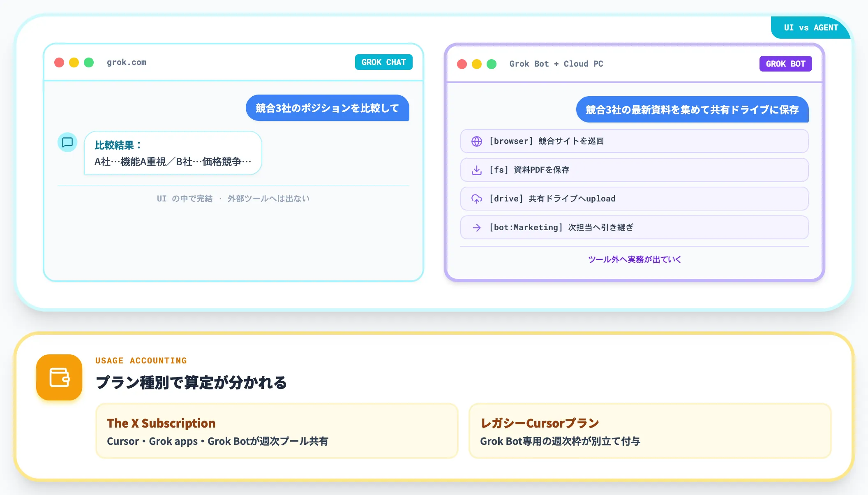Click the message 競合3社のポジションを比較して
The image size is (868, 495).
coord(328,108)
